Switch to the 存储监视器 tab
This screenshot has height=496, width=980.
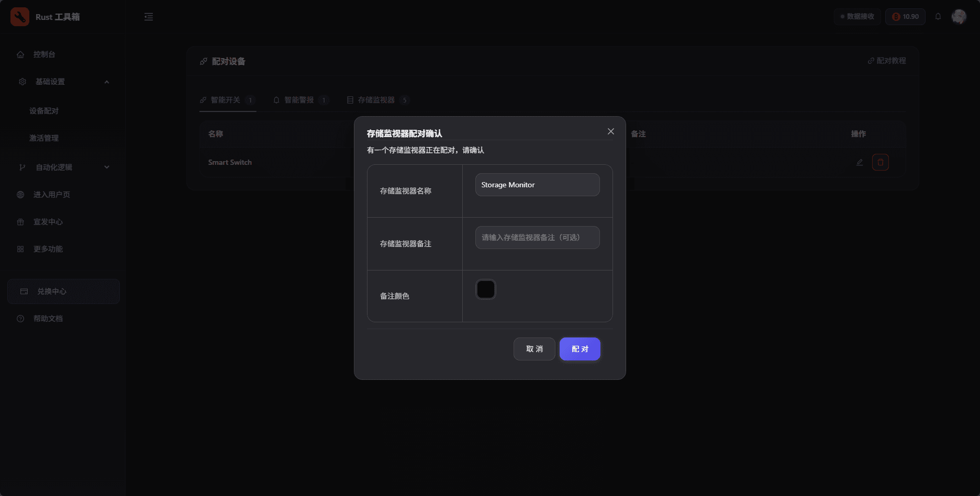click(x=377, y=100)
